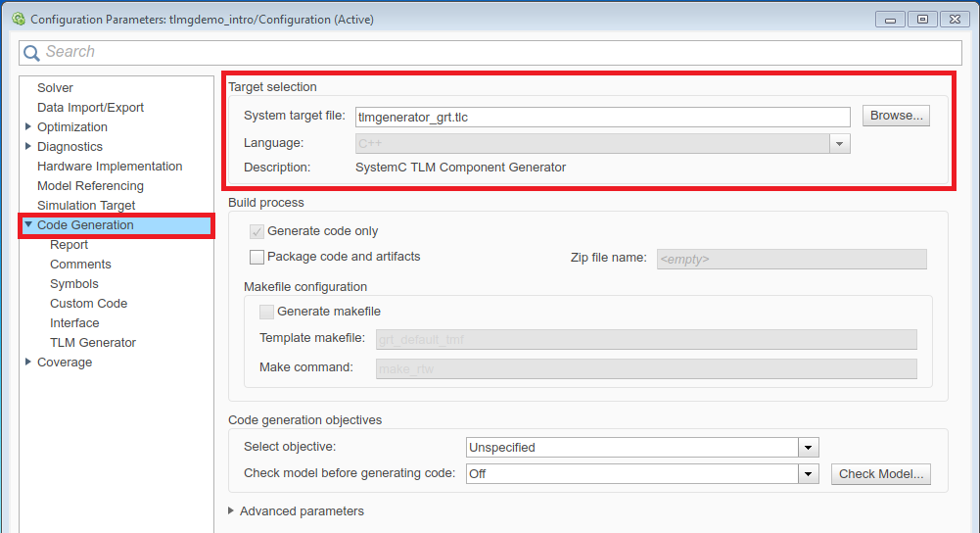Expand the Coverage tree node

[x=28, y=362]
